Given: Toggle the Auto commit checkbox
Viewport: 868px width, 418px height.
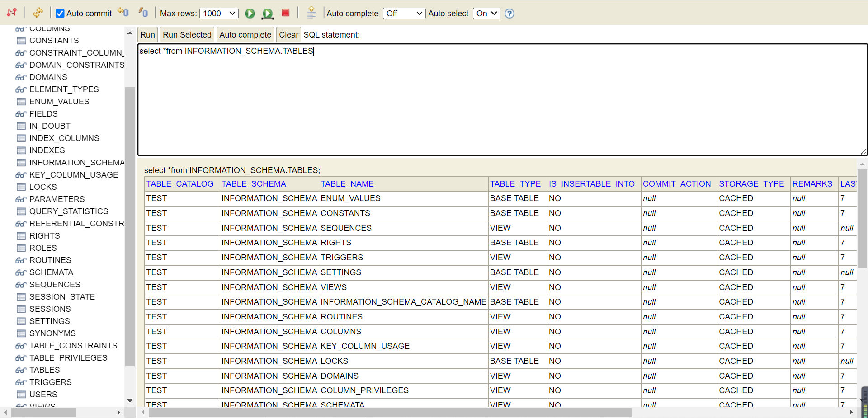Looking at the screenshot, I should (x=60, y=14).
